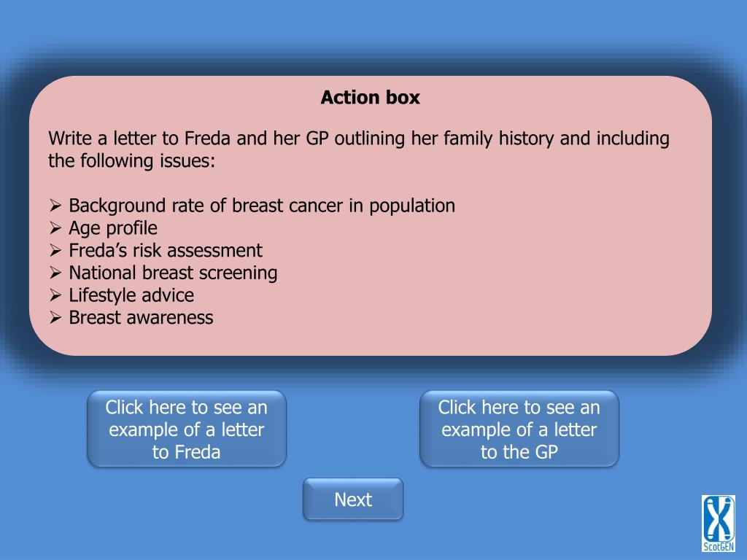Open the example letter to the GP

tap(519, 429)
